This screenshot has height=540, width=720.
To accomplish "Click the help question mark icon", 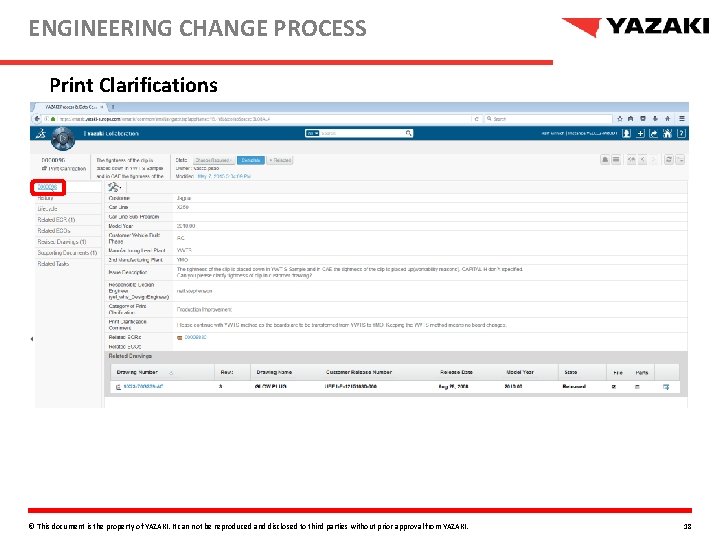I will (x=681, y=133).
